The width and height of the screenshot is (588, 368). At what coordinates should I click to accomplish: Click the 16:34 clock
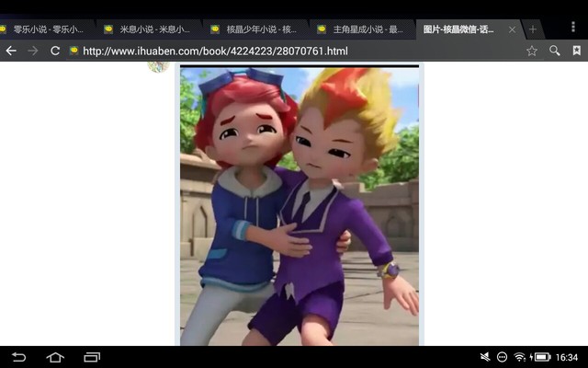click(x=567, y=357)
